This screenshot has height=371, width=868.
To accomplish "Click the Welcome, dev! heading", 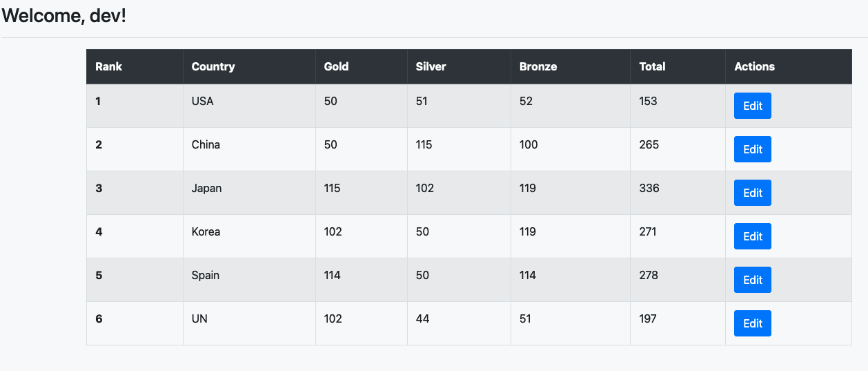I will [x=64, y=16].
